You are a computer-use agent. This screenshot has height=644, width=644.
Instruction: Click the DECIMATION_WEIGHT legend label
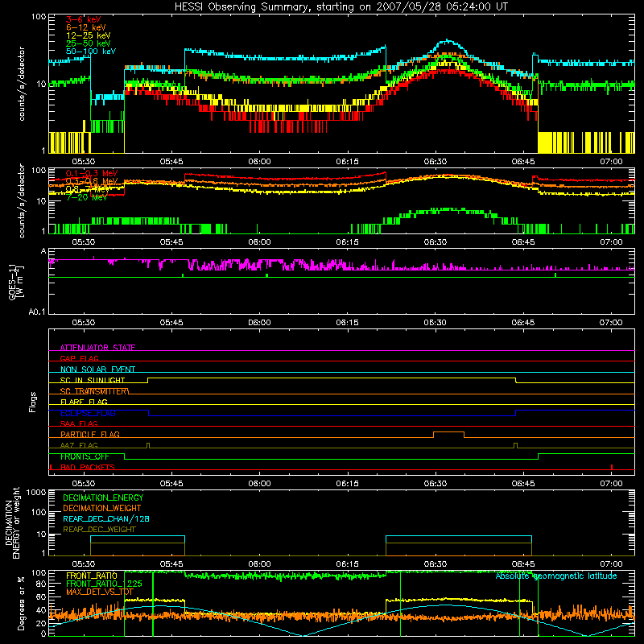[102, 508]
